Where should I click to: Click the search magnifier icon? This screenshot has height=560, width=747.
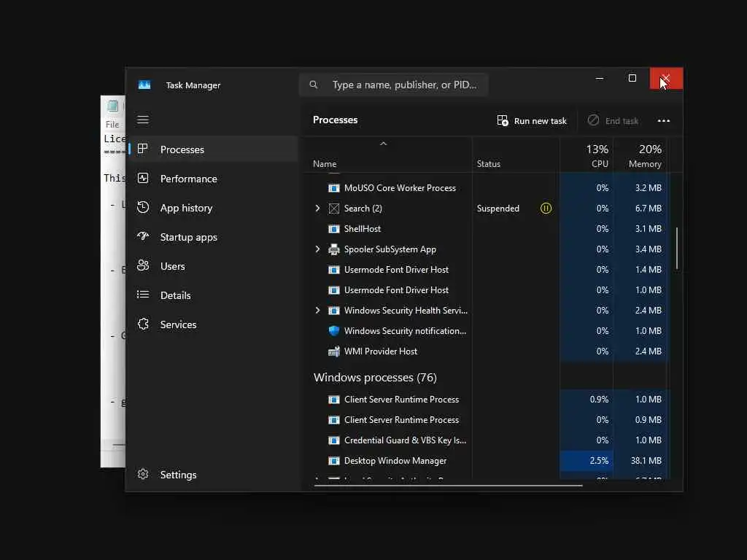[x=314, y=85]
